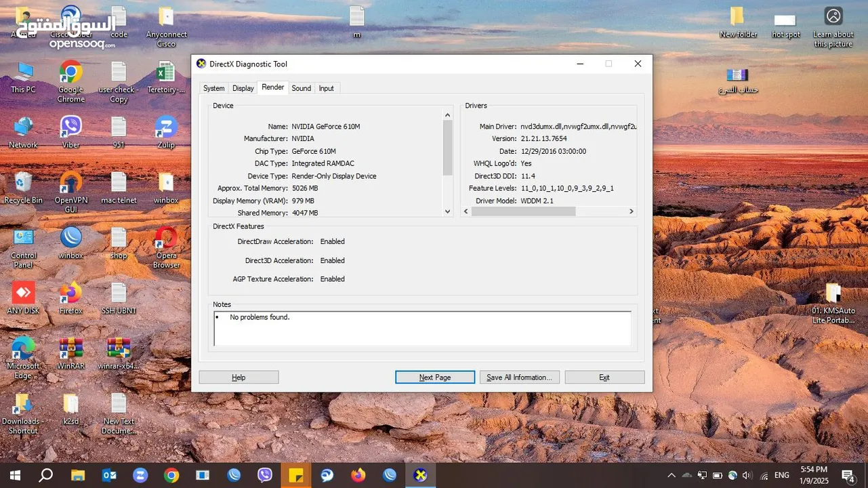This screenshot has width=868, height=488.
Task: Select the mac telnet text file
Action: tap(119, 188)
